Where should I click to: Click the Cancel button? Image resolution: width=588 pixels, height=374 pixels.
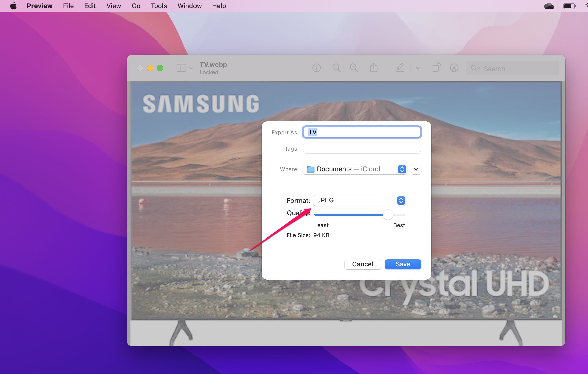[x=362, y=264]
